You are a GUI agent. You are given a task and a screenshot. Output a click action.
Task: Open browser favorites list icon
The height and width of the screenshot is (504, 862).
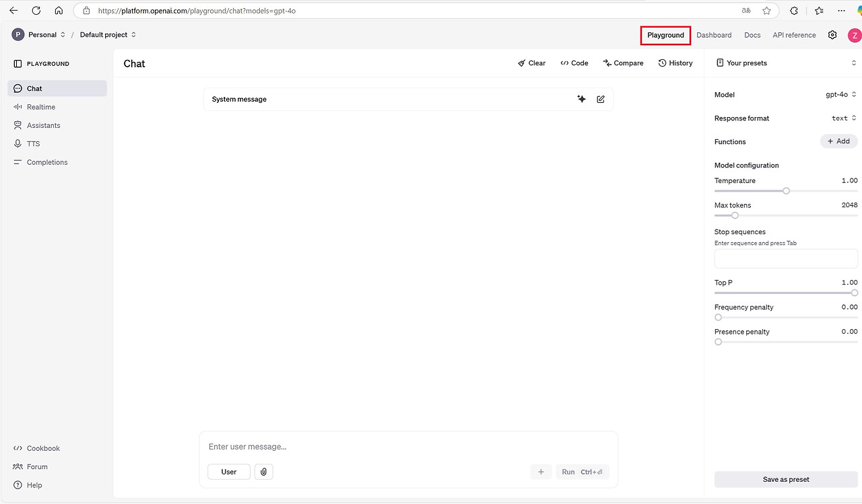point(819,11)
